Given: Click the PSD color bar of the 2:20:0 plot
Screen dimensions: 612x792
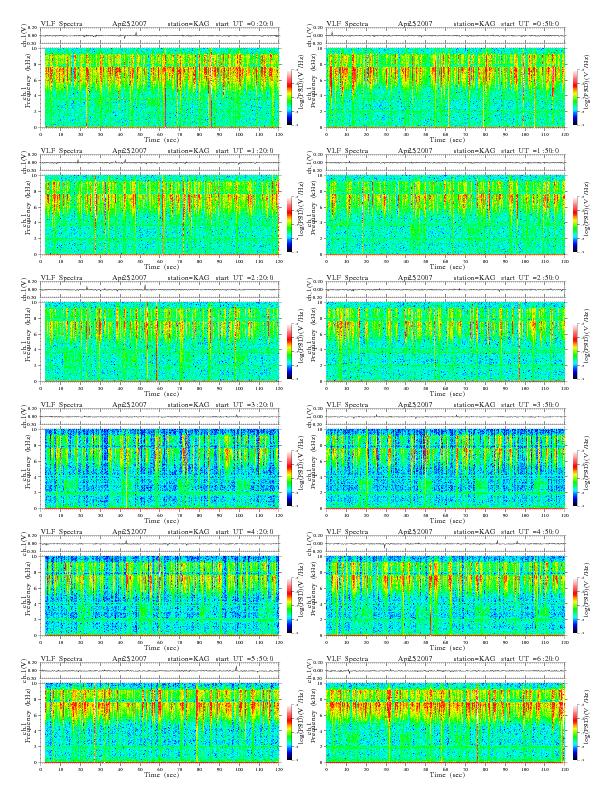Looking at the screenshot, I should [x=289, y=351].
